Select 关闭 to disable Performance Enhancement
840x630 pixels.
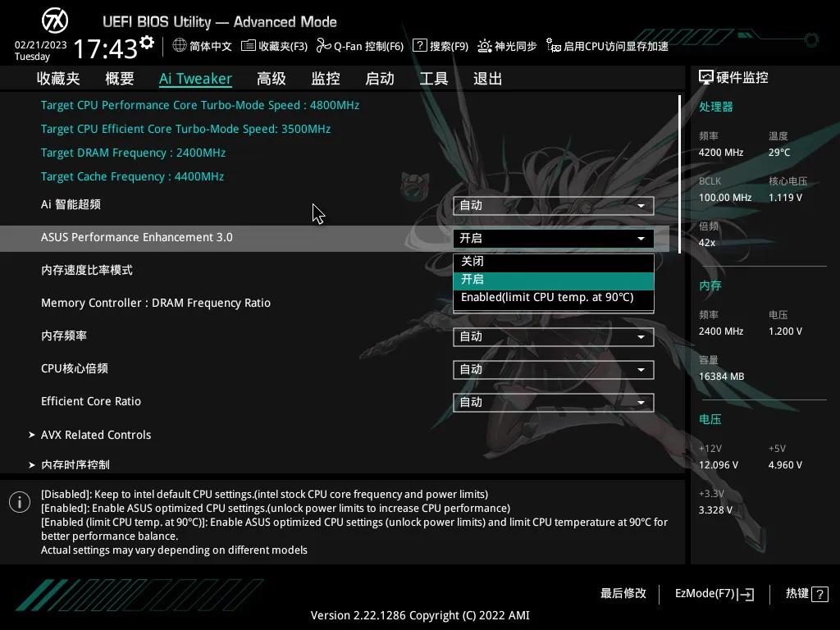click(554, 259)
